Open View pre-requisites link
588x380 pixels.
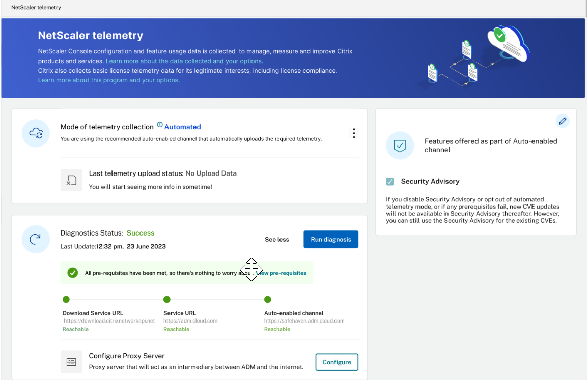tap(282, 273)
